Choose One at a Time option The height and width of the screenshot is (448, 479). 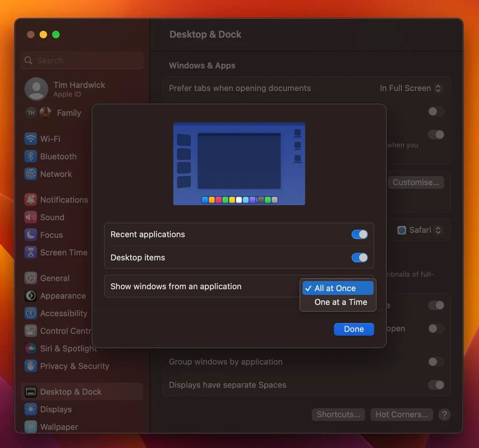[x=340, y=302]
